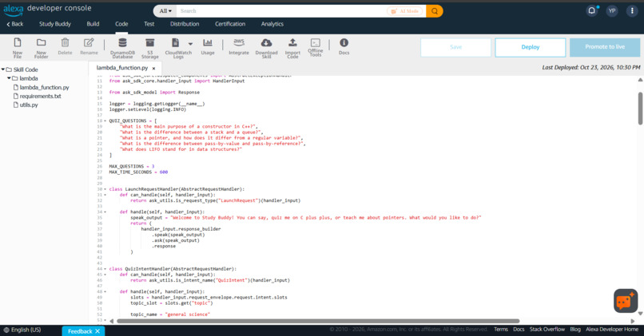Open the vertical three-dot menu
Viewport: 644px width, 336px height.
click(632, 10)
